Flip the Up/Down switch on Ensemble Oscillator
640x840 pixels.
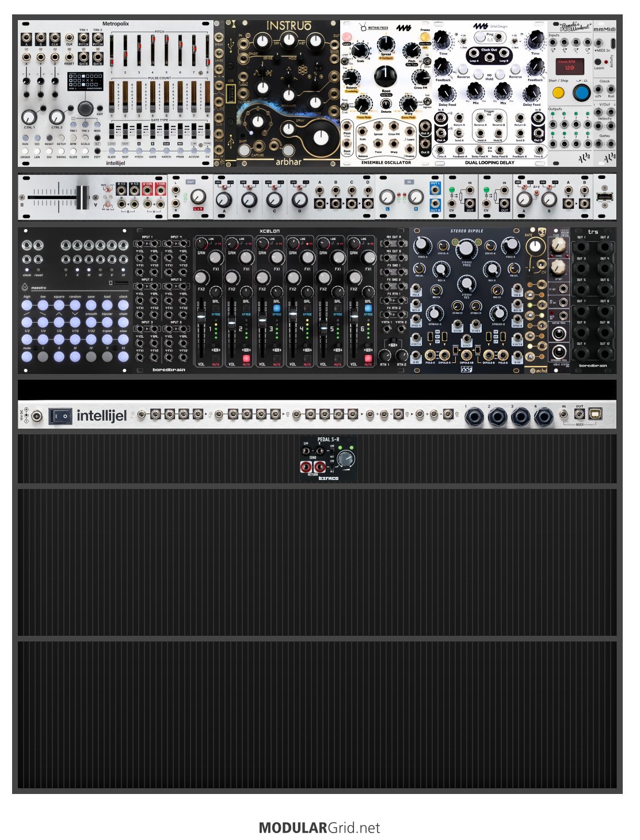tap(428, 61)
